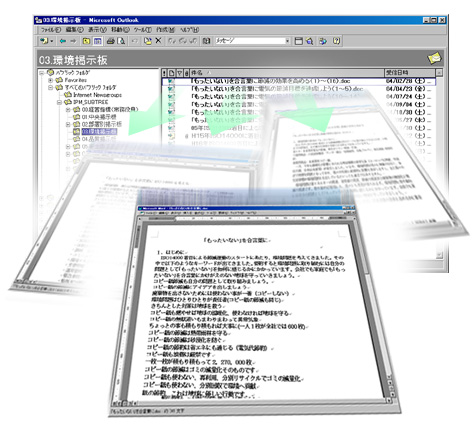Open the ファイル(F) menu
Screen dimensions: 475x436
tap(50, 30)
